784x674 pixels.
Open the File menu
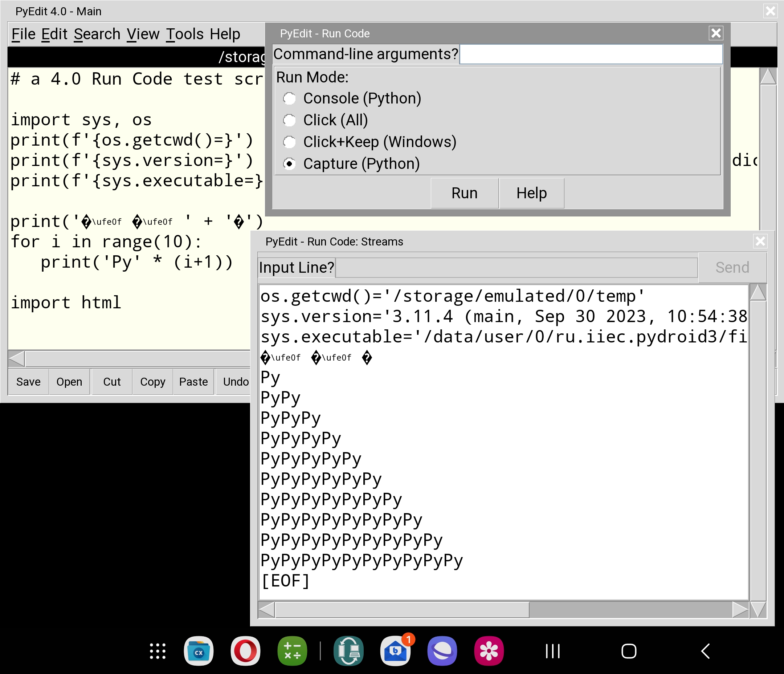coord(24,34)
